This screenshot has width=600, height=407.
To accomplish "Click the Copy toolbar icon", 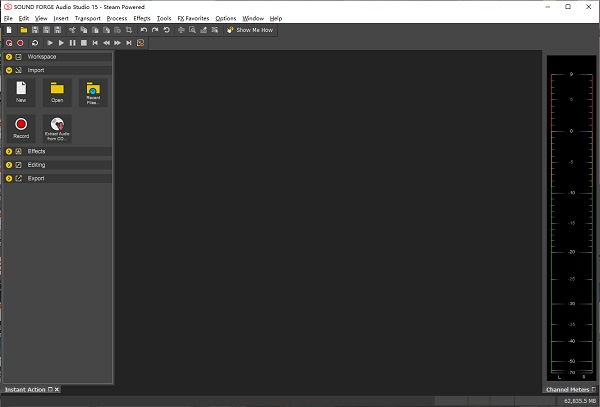I will [x=83, y=30].
